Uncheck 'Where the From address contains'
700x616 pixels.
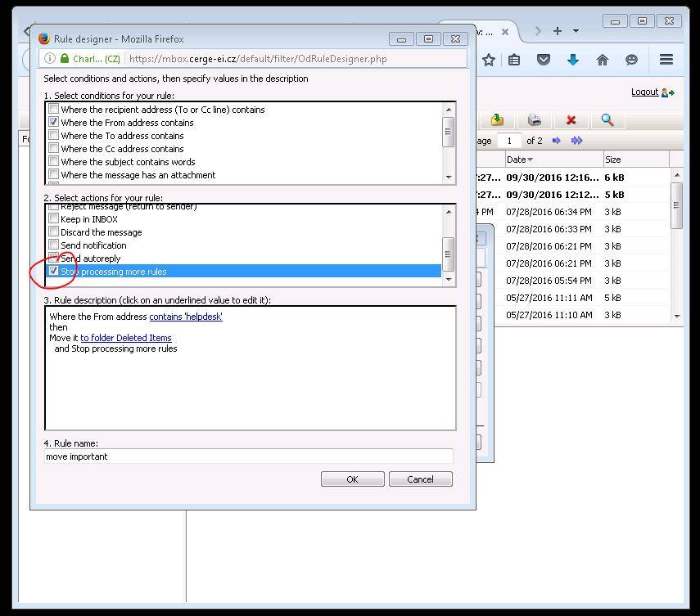click(53, 122)
